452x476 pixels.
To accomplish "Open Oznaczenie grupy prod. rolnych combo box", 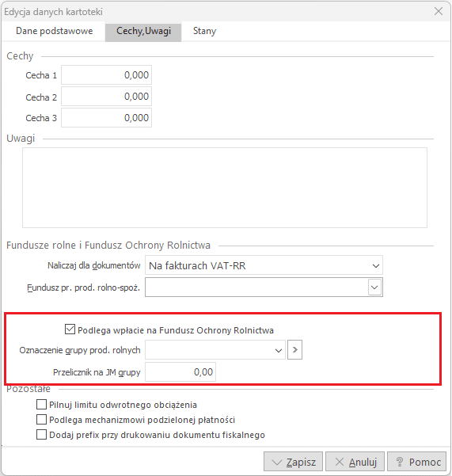I will (x=215, y=350).
